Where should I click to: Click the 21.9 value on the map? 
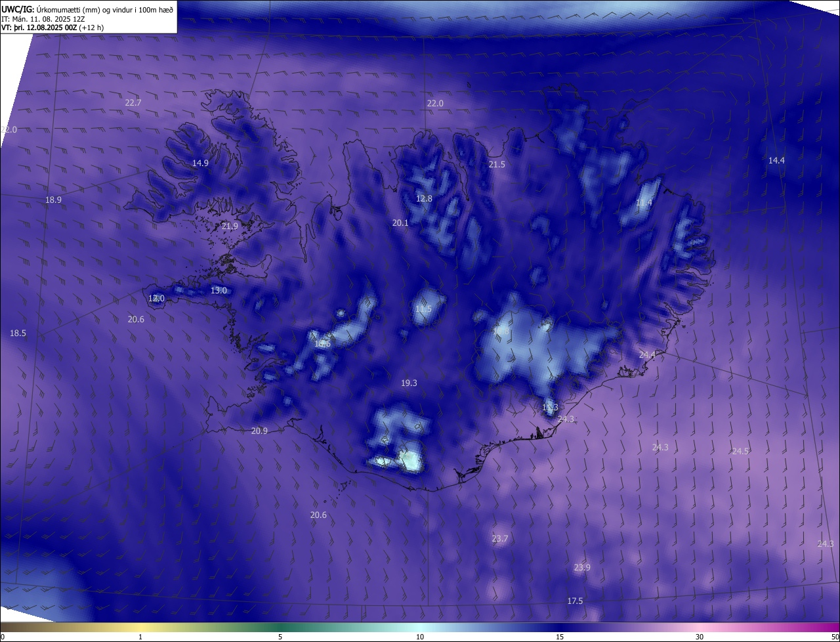coord(230,226)
